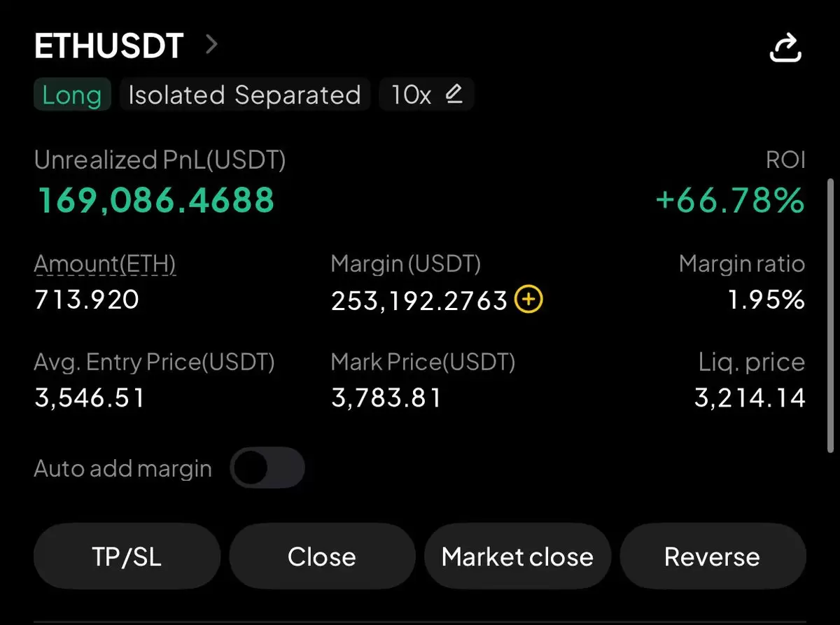Tap the Liq. price value 3,214.14
The width and height of the screenshot is (840, 625).
750,398
